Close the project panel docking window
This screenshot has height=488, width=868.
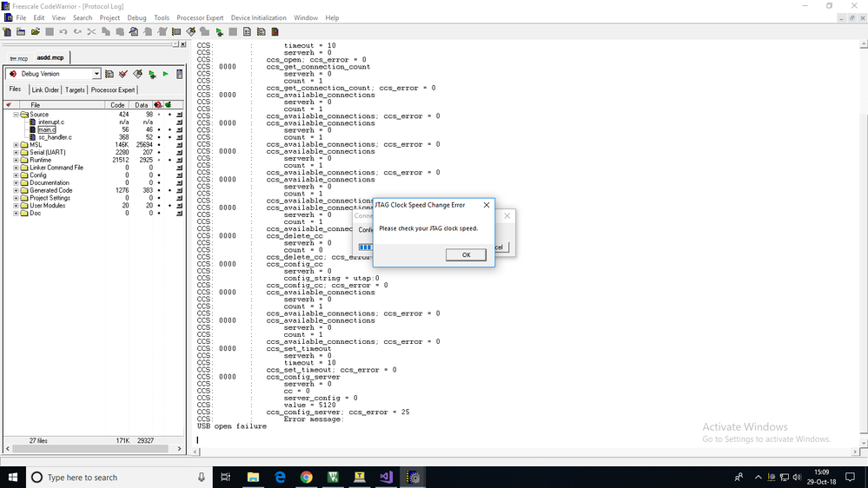(183, 44)
